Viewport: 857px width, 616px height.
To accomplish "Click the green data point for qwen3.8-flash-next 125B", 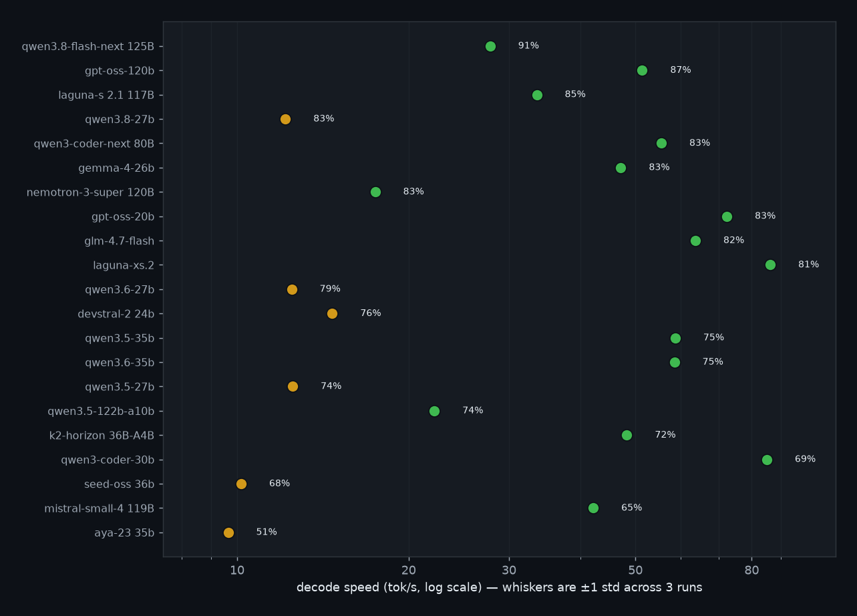I will (x=490, y=46).
